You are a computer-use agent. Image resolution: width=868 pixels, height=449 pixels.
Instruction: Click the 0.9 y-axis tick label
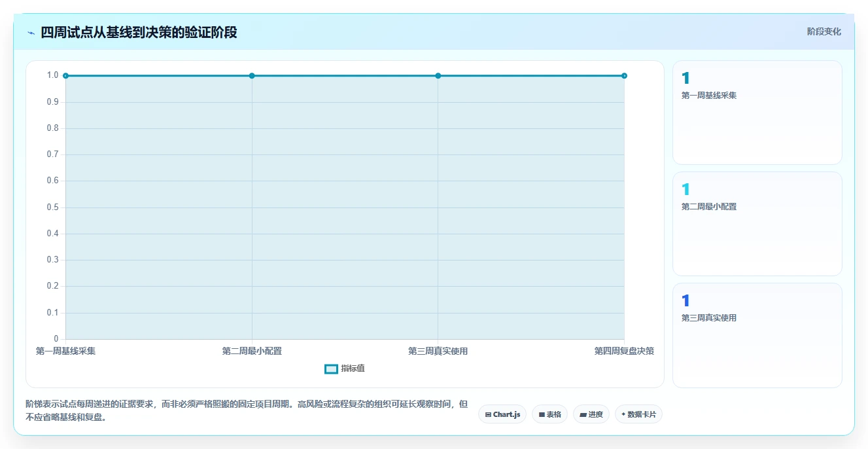coord(52,102)
